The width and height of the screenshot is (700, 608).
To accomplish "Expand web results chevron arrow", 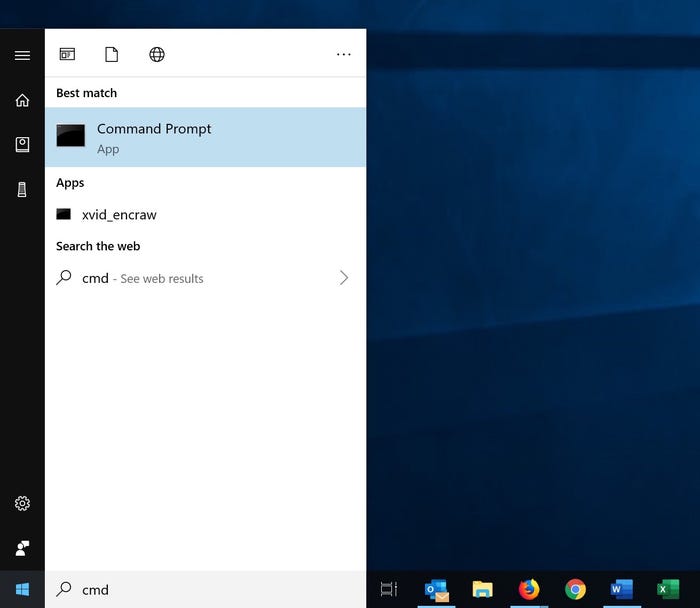I will tap(344, 278).
